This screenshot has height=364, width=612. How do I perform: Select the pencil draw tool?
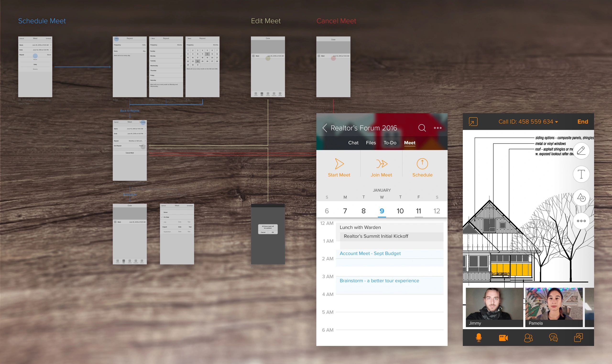point(581,151)
